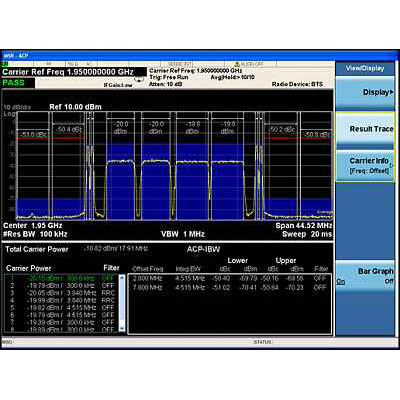Click the carrier list scrollbar up arrow
The image size is (400, 400).
122,277
